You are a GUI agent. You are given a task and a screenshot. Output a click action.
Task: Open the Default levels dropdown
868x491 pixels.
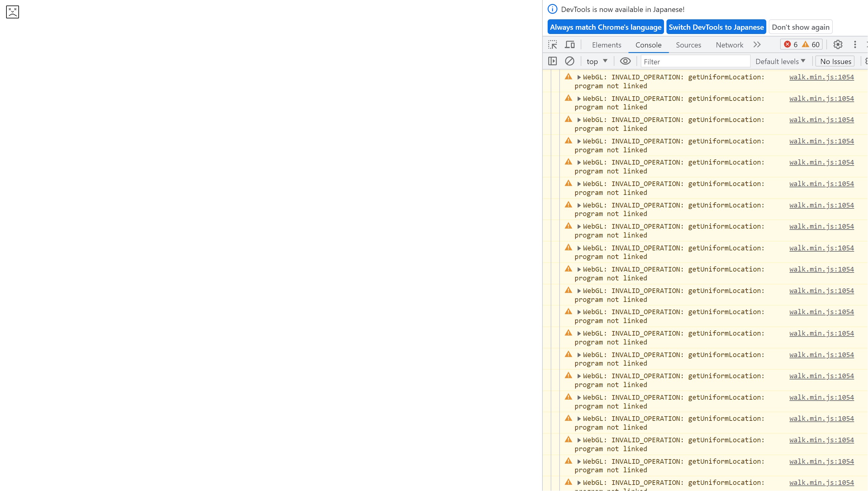pyautogui.click(x=780, y=61)
